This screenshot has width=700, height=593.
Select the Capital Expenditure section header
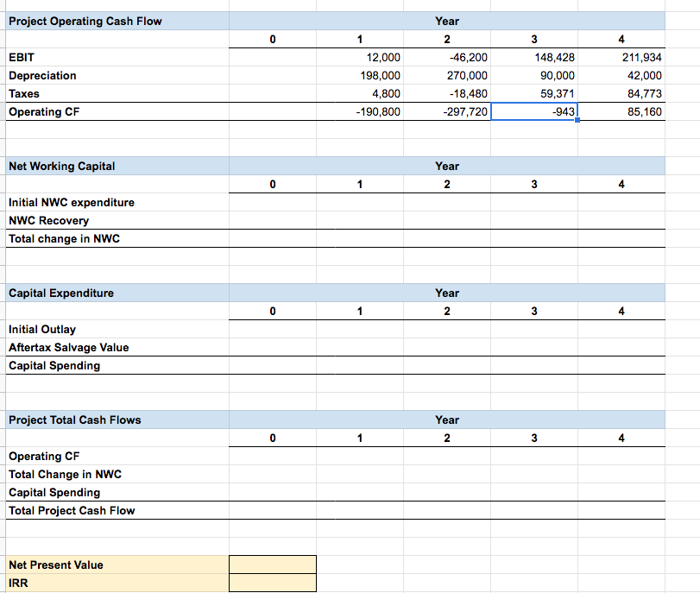[117, 293]
